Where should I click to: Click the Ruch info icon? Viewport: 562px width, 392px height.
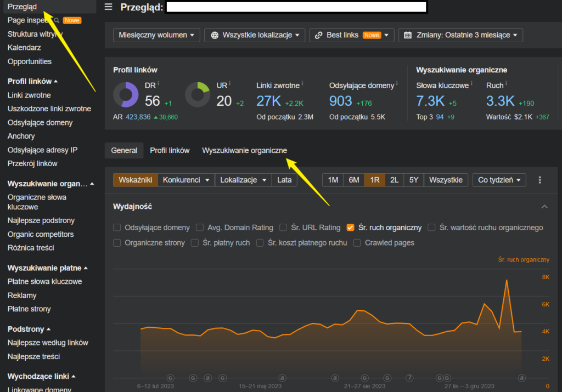[x=506, y=83]
